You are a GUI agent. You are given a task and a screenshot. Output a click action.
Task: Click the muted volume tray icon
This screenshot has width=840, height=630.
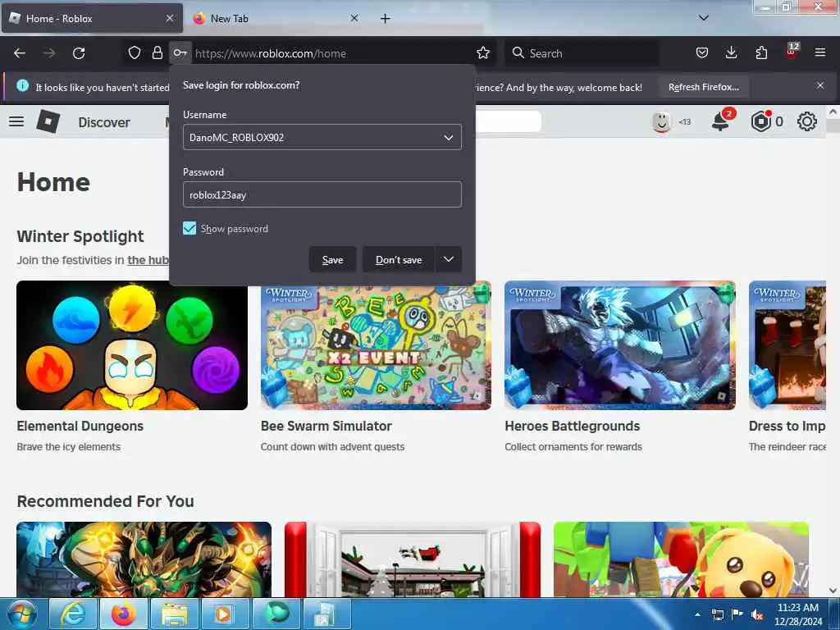757,615
